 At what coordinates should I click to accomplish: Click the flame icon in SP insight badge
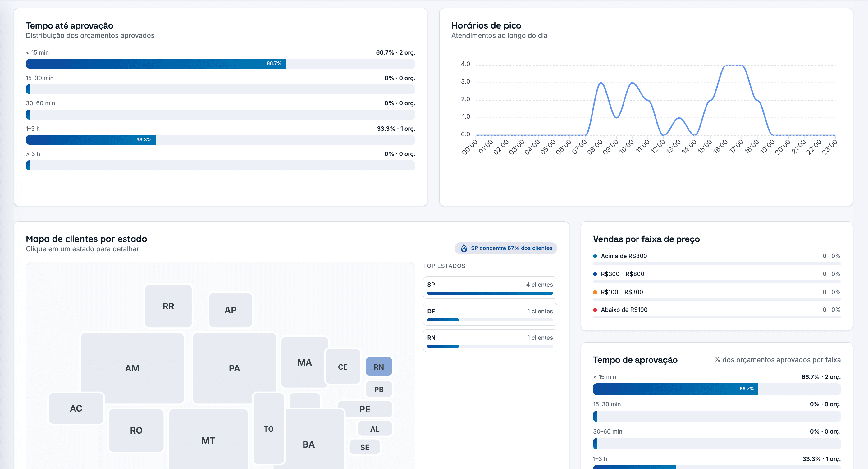point(464,248)
